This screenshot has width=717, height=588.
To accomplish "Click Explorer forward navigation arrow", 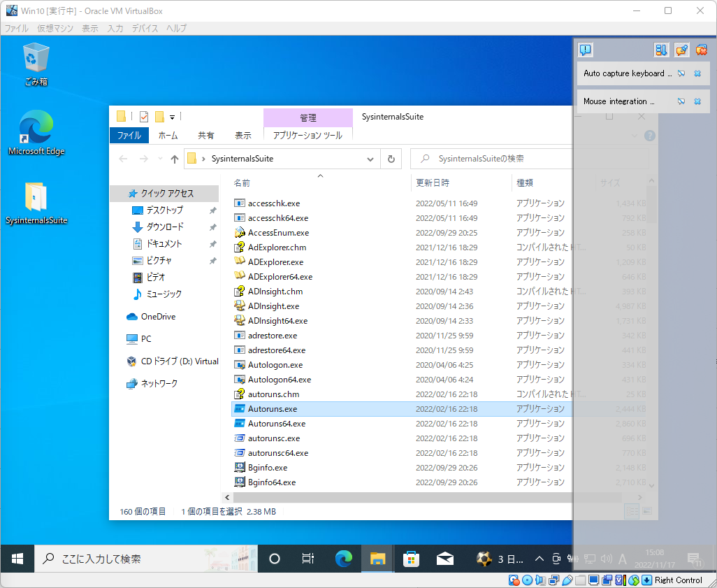I will 143,159.
